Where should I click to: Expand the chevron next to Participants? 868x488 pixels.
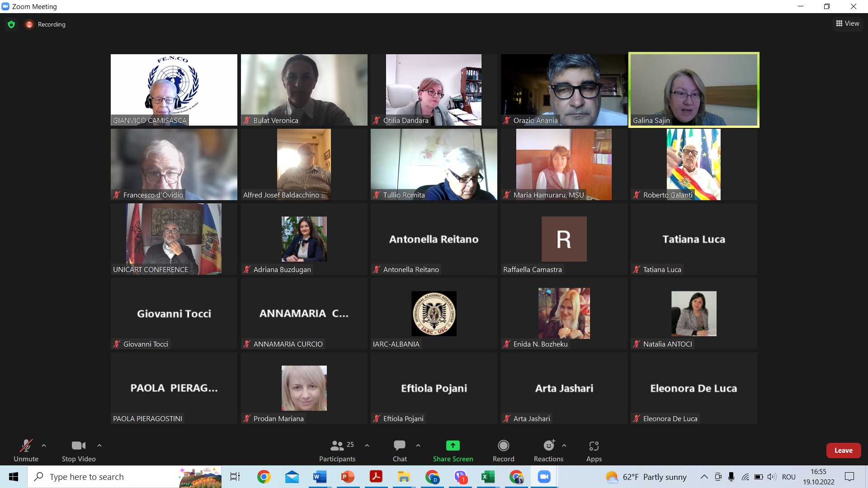[x=367, y=446]
